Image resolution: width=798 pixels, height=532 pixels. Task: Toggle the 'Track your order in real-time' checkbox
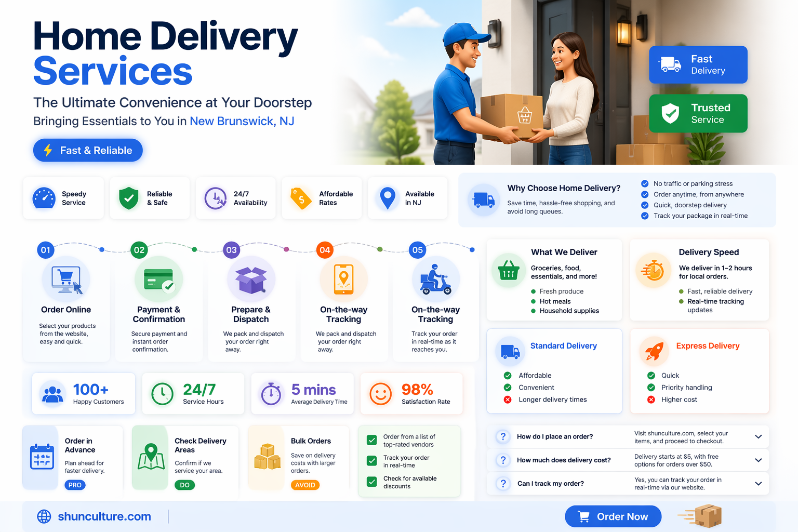[372, 461]
